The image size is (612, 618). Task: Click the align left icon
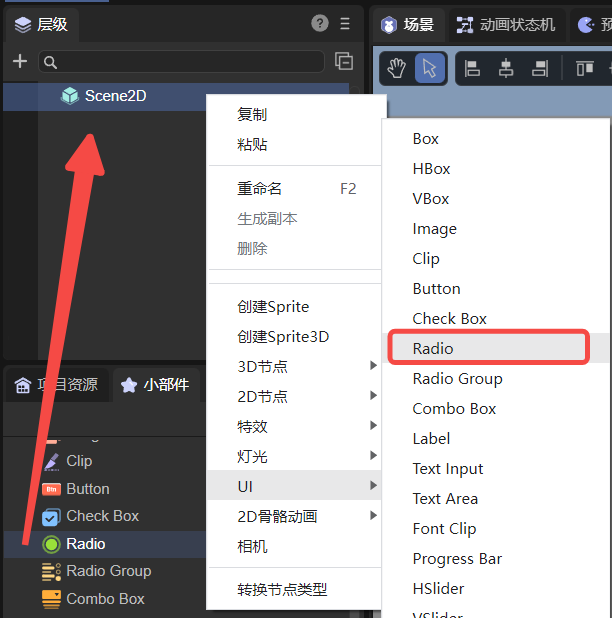(x=474, y=68)
